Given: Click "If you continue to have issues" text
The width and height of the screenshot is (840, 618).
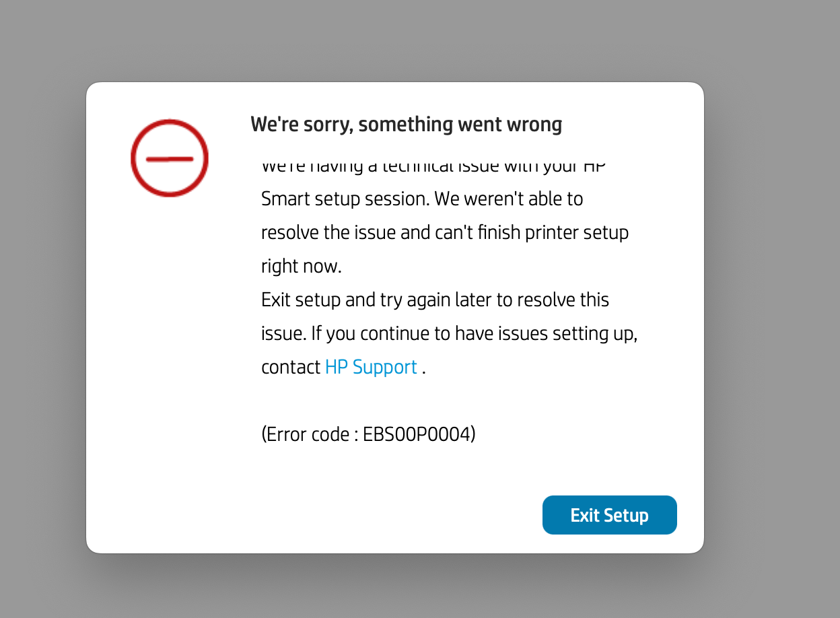Looking at the screenshot, I should tap(429, 333).
